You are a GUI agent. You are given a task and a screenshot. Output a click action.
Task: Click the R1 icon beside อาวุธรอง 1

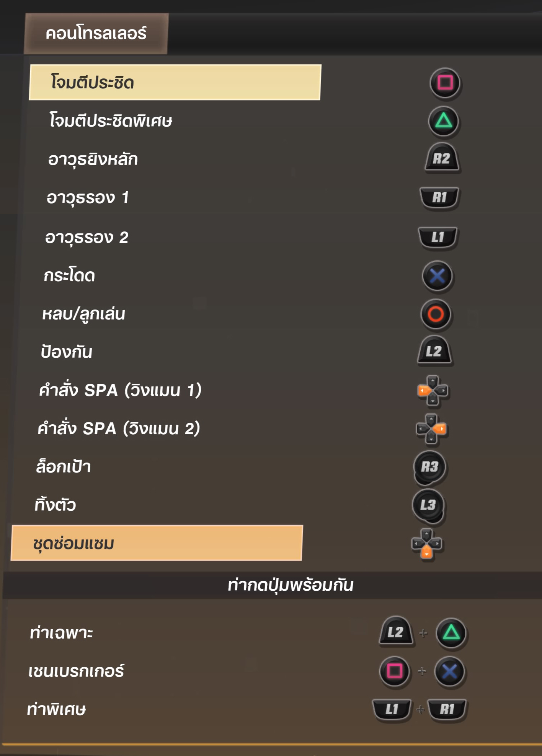[x=439, y=197]
